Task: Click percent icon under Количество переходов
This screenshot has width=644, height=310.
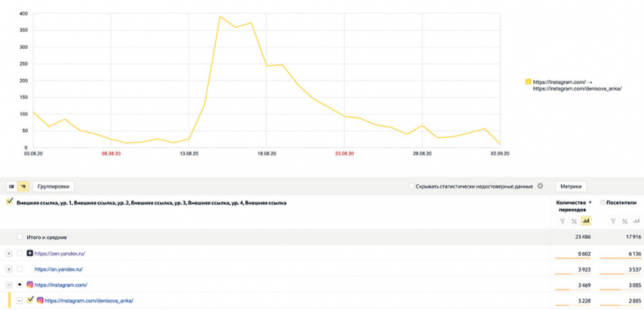Action: pyautogui.click(x=574, y=221)
